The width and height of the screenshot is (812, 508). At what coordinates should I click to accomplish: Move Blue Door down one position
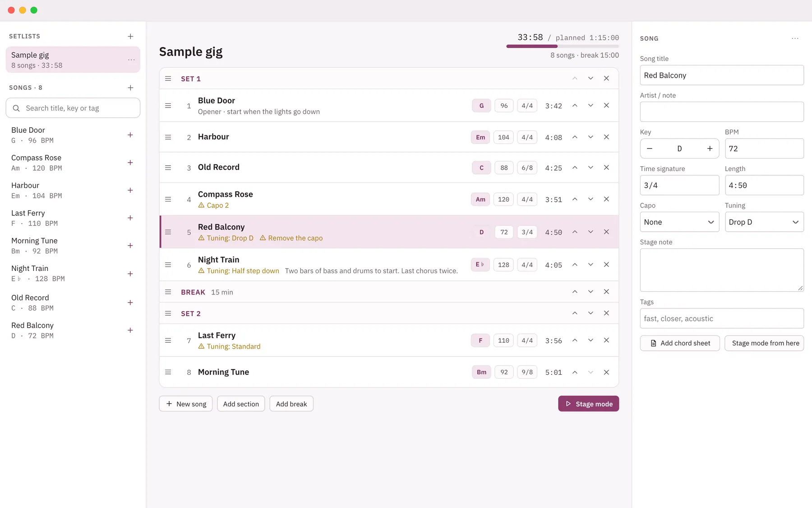coord(591,105)
